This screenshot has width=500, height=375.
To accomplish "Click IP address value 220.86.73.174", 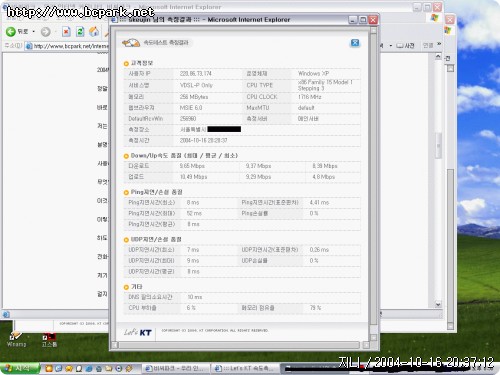I will (196, 74).
